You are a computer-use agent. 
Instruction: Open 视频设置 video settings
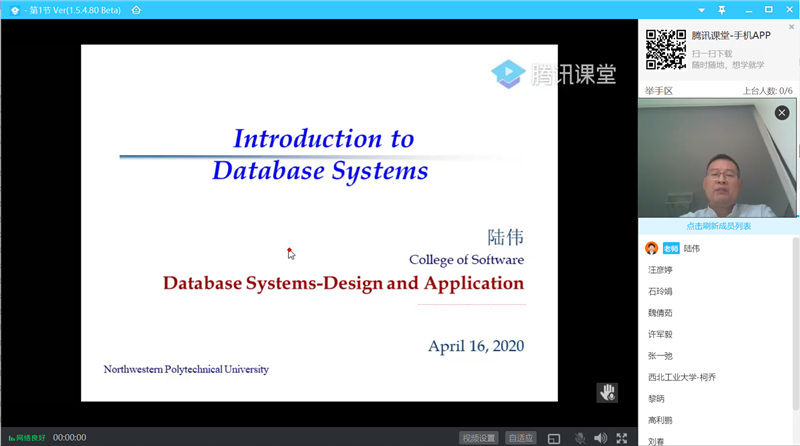point(478,438)
